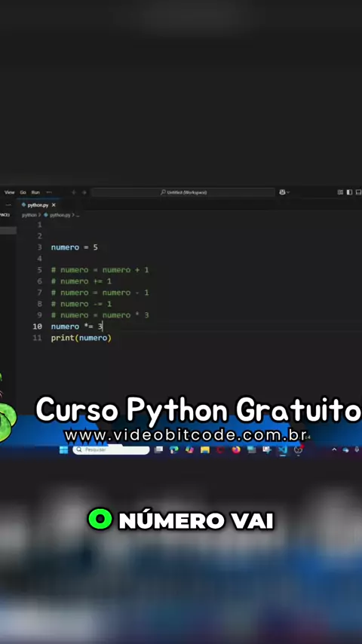The width and height of the screenshot is (362, 644).
Task: Open the red circular taskbar app
Action: (x=221, y=450)
